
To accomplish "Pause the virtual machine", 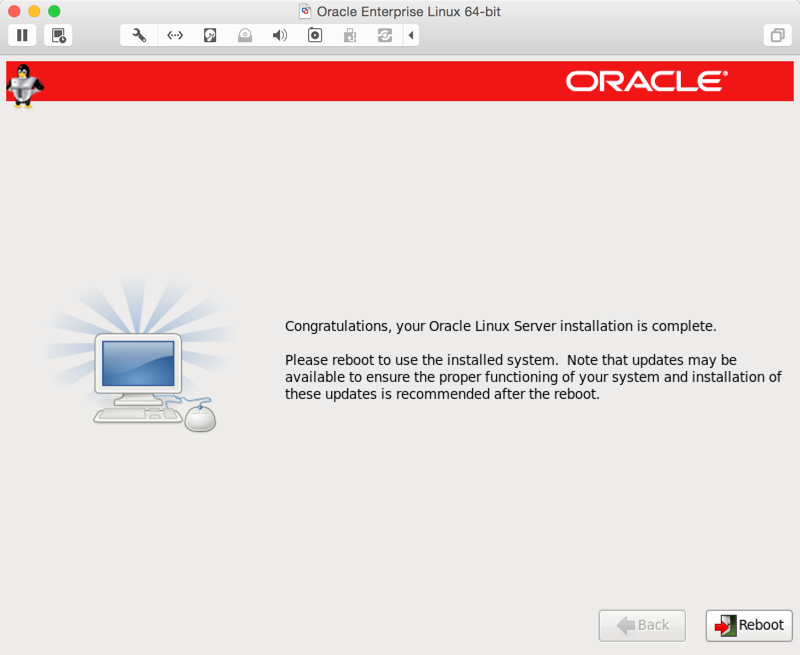I will [x=22, y=35].
